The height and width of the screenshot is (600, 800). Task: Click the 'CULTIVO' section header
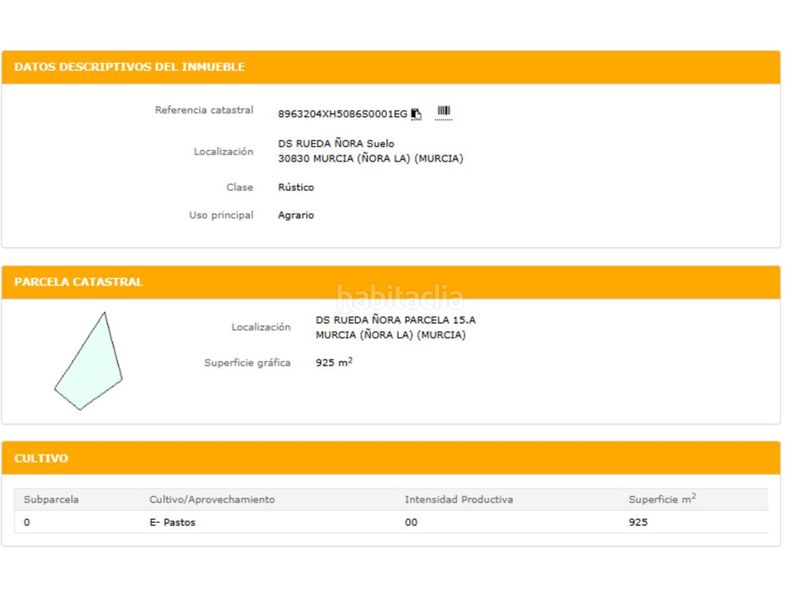coord(41,458)
